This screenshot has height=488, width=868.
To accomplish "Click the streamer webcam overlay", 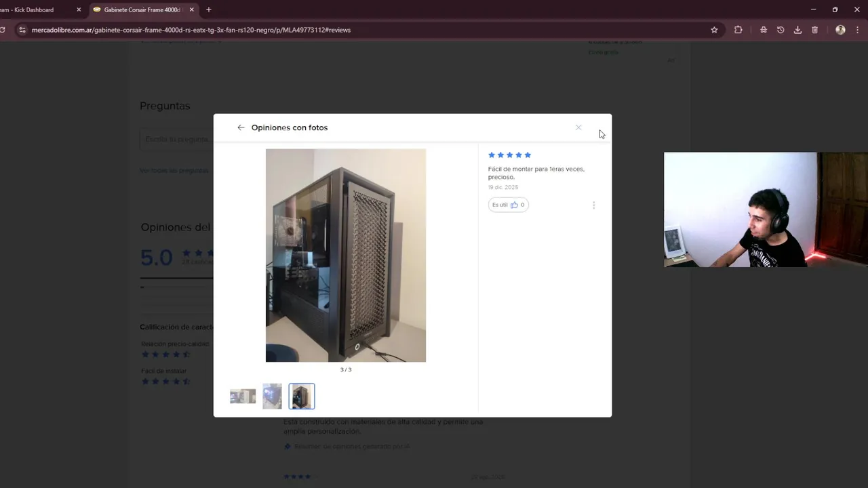I will click(766, 209).
